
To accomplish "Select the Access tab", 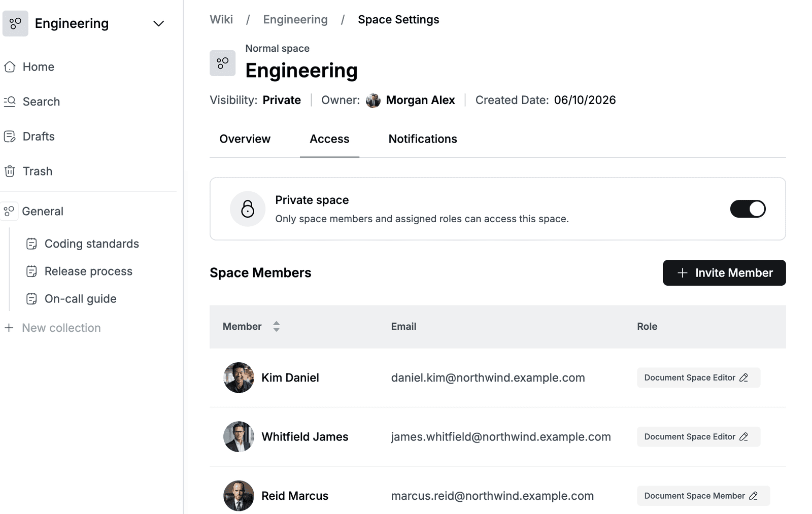I will point(329,139).
